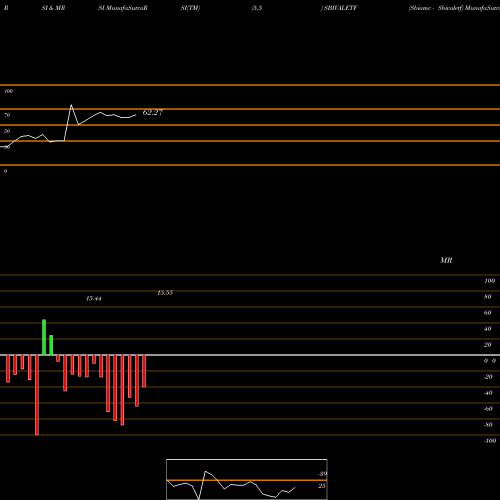Click the tallest green MR bar
The image size is (500, 500).
(x=44, y=337)
